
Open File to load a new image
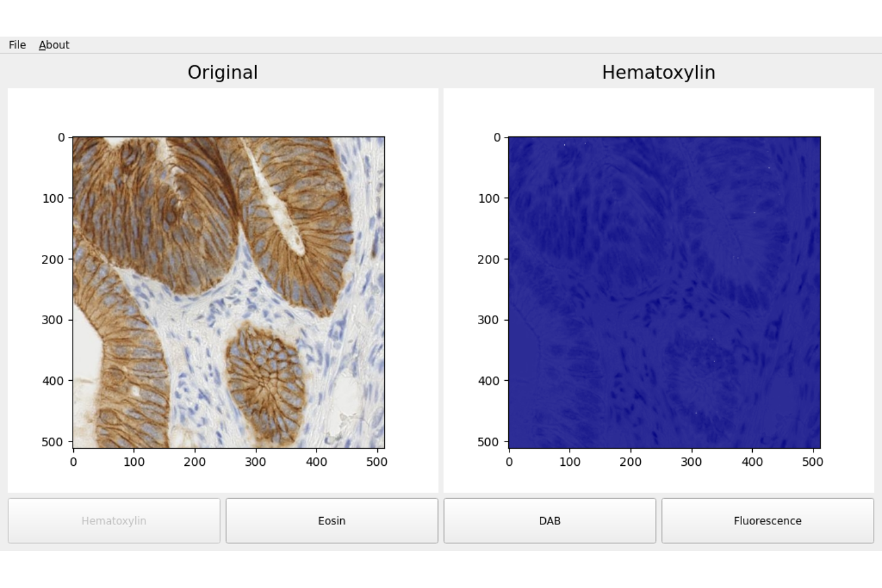[x=17, y=45]
